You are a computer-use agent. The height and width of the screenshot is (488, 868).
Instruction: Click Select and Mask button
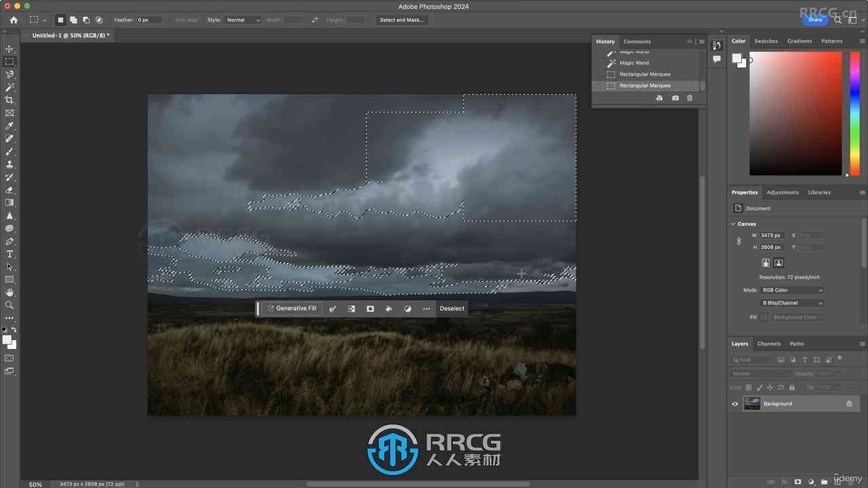[x=401, y=20]
